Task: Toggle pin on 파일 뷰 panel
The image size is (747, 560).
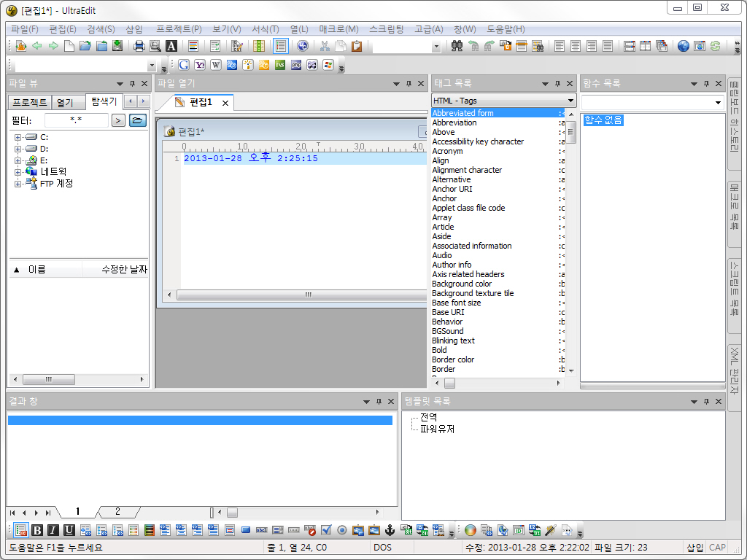Action: coord(132,84)
